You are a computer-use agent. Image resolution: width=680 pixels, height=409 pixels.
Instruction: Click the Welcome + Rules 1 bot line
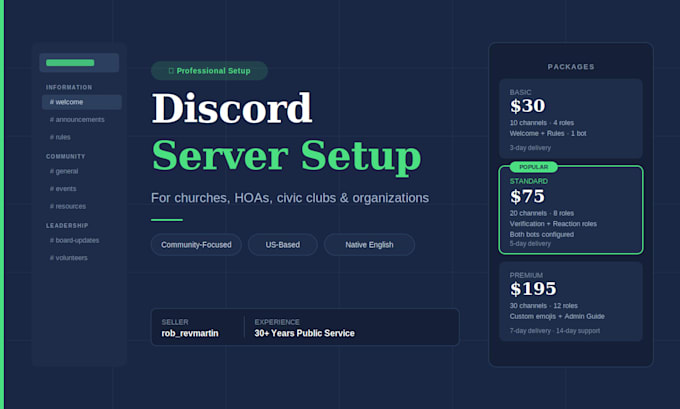click(x=548, y=133)
